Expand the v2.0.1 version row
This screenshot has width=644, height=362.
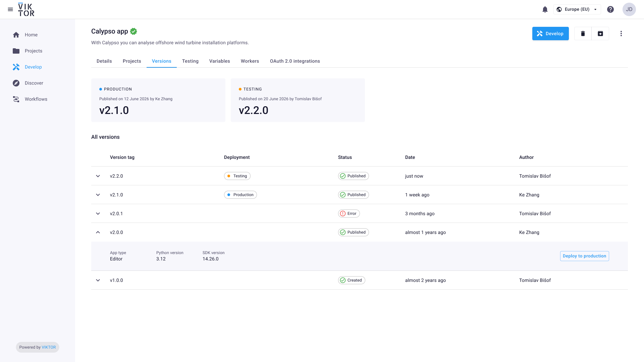98,214
